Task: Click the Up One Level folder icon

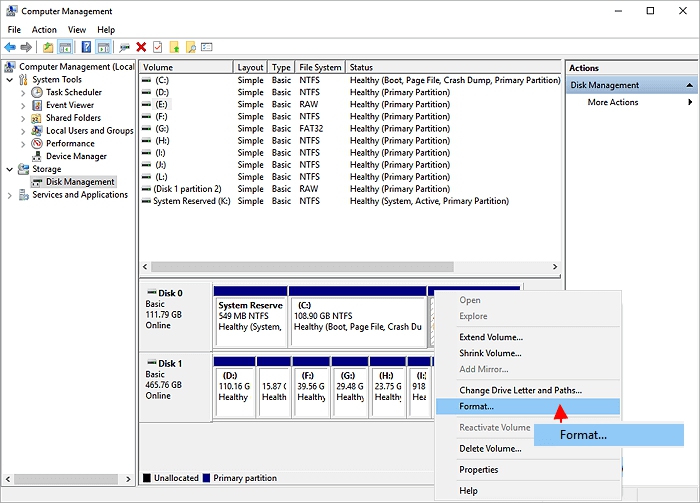Action: click(48, 47)
